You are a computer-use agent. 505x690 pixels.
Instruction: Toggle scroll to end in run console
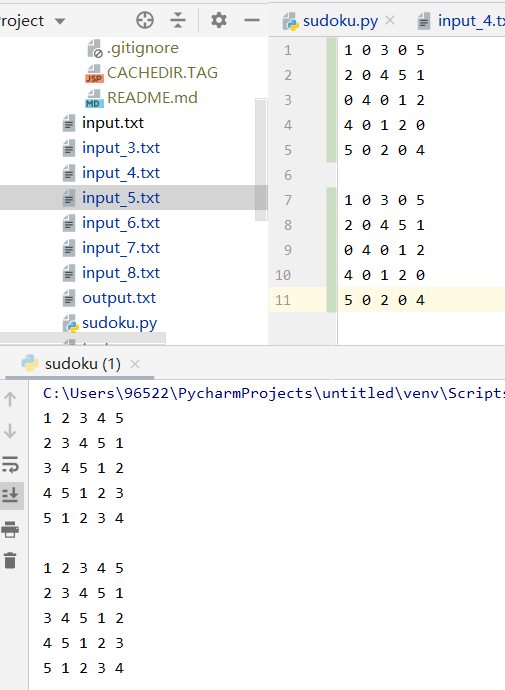point(10,495)
